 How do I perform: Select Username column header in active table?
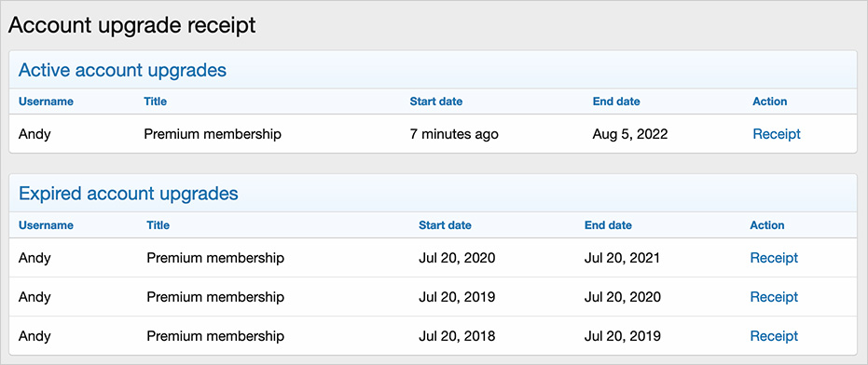(x=46, y=101)
